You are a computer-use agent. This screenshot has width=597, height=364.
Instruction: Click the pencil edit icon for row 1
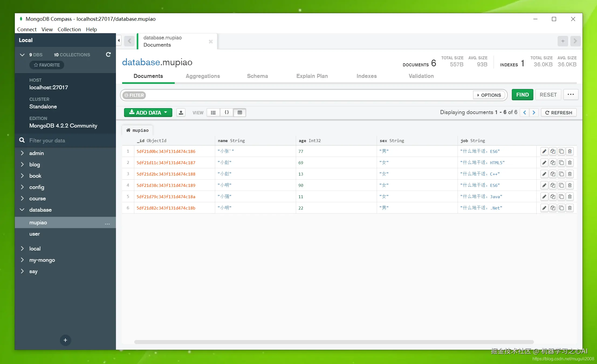tap(544, 151)
